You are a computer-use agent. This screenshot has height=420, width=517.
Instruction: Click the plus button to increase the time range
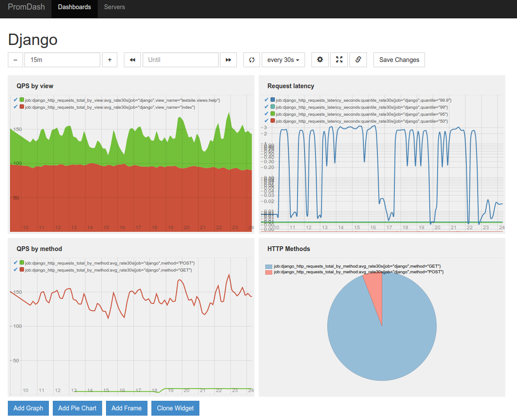coord(110,60)
